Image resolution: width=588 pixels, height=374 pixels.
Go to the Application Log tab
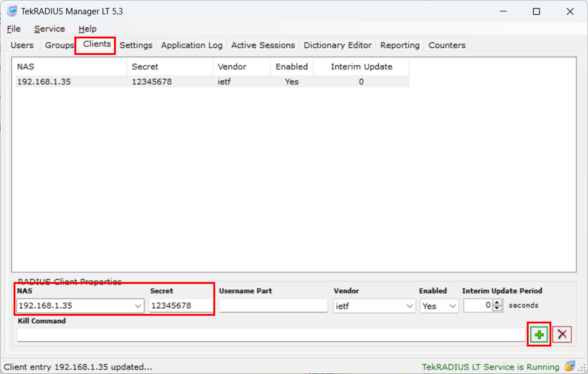tap(192, 45)
